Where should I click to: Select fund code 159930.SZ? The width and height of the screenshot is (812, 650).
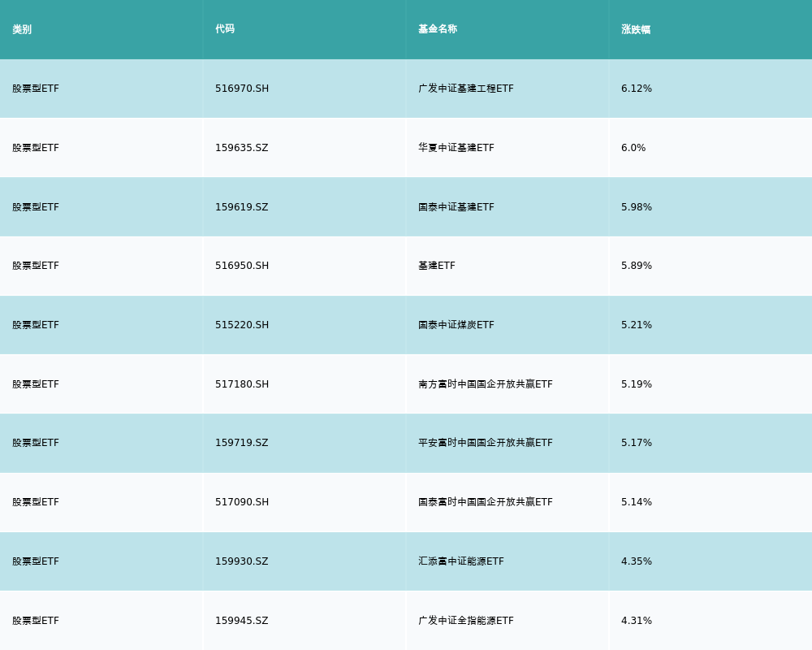tap(242, 561)
